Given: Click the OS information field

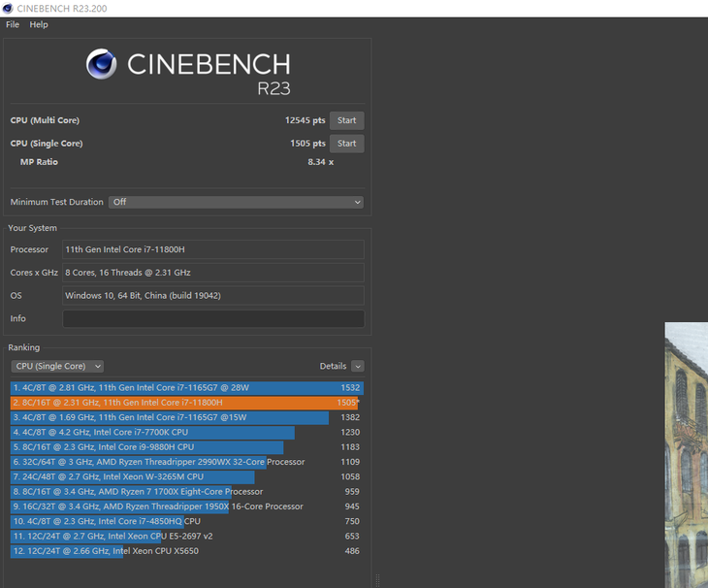Looking at the screenshot, I should pos(213,295).
